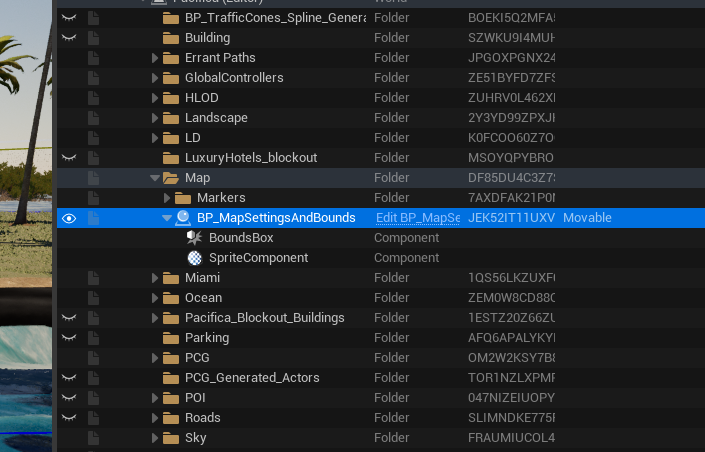
Task: Expand the Errant Paths folder
Action: point(155,58)
